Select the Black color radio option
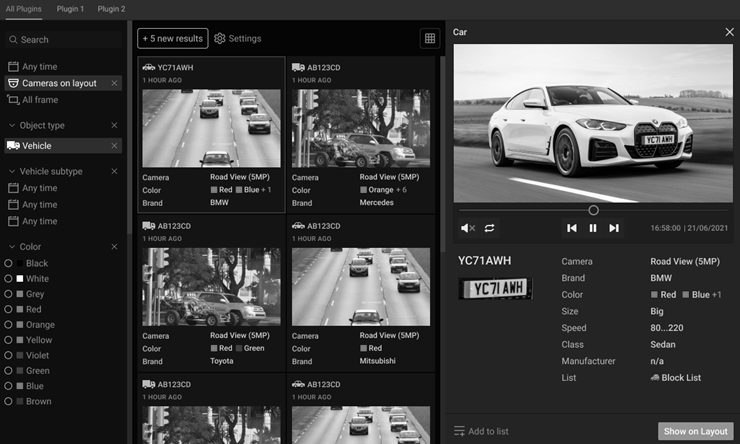Image resolution: width=740 pixels, height=444 pixels. (x=9, y=263)
